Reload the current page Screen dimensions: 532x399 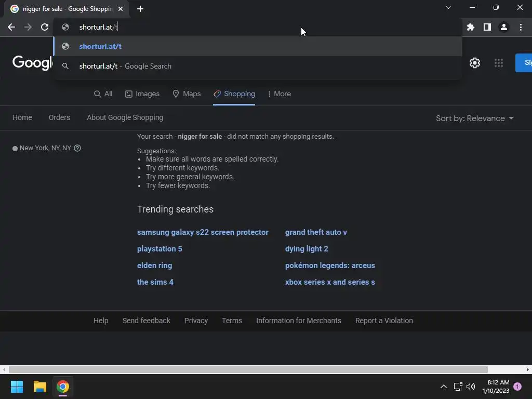45,27
